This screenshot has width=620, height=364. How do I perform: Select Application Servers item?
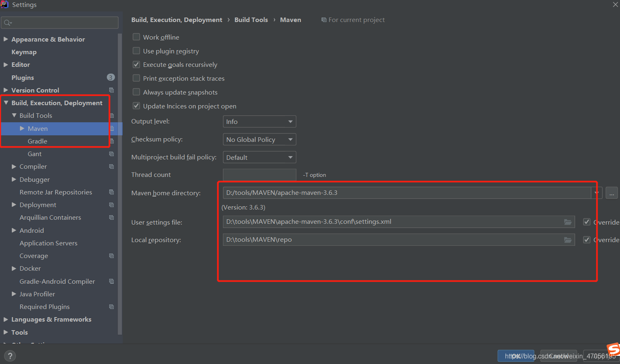pyautogui.click(x=49, y=243)
